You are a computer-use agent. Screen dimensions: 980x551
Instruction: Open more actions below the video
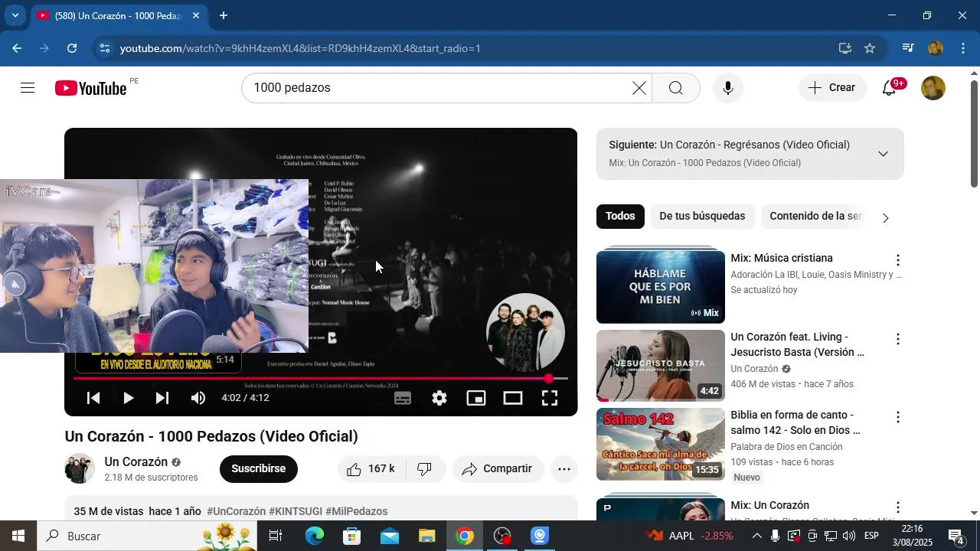(x=564, y=469)
